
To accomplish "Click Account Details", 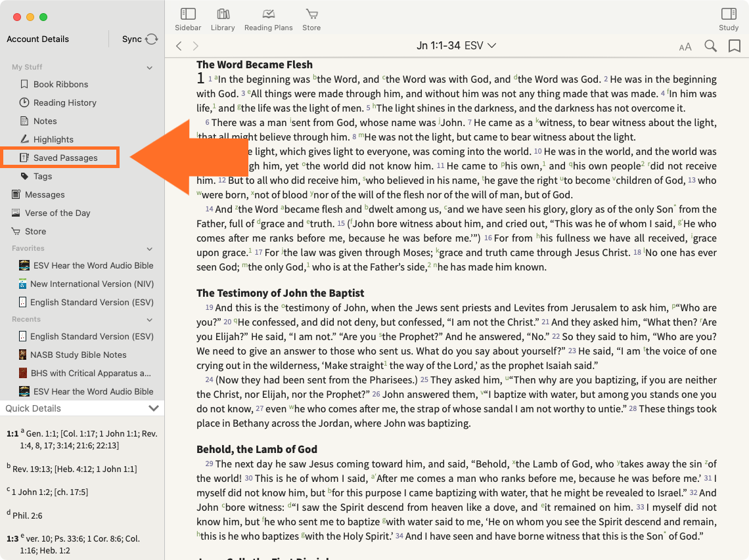I will (37, 39).
